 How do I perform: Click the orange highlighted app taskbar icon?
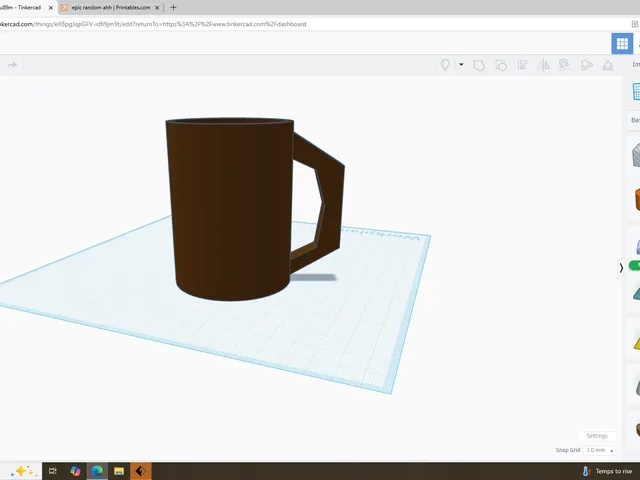[x=141, y=471]
